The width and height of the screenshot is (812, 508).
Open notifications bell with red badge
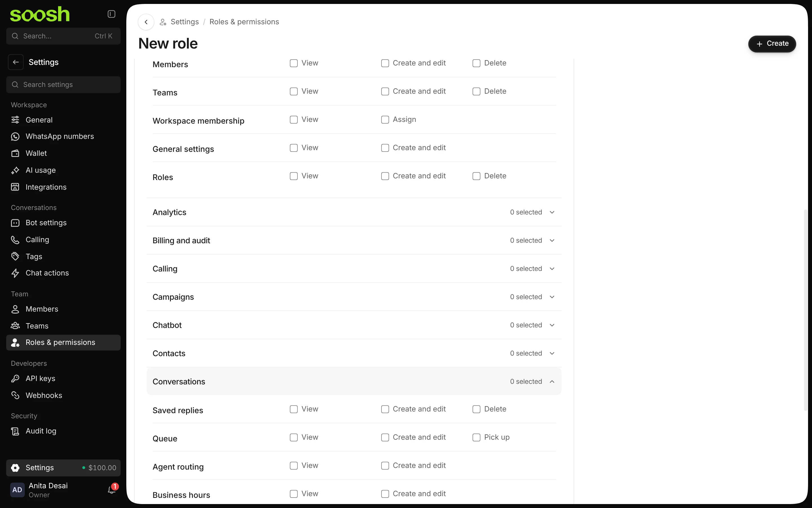112,490
